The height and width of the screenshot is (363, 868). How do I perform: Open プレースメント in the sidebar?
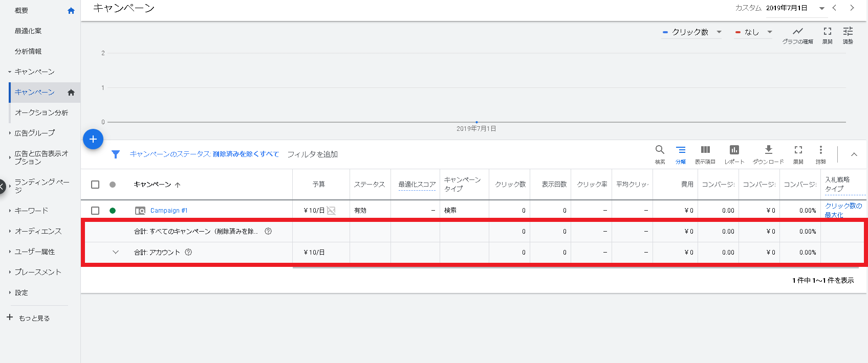point(38,272)
